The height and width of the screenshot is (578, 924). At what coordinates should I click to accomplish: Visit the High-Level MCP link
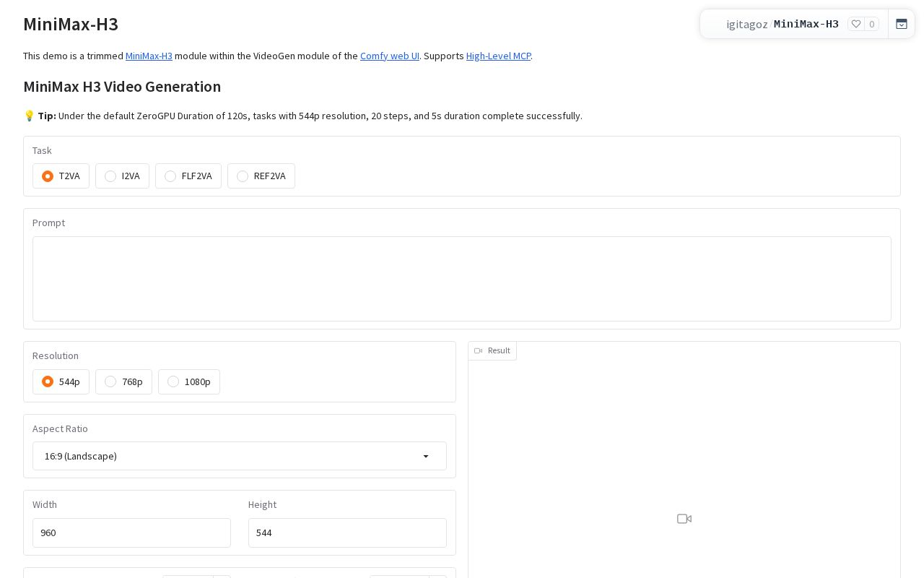pyautogui.click(x=499, y=56)
